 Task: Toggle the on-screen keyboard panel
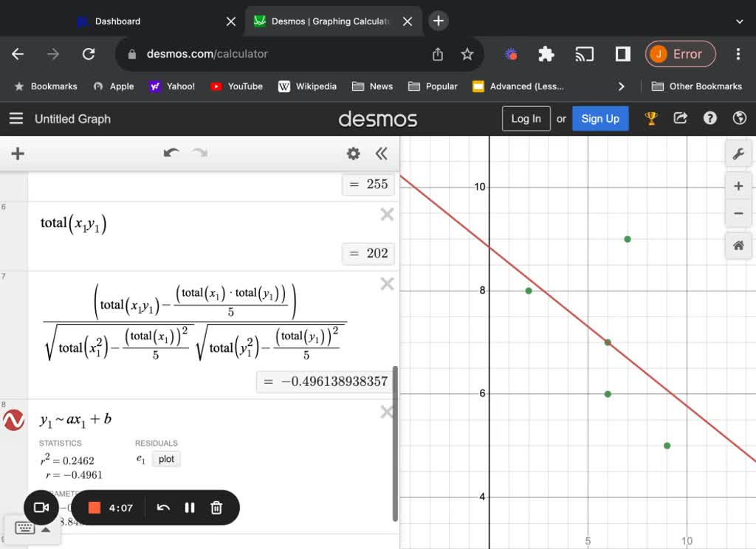pyautogui.click(x=24, y=528)
